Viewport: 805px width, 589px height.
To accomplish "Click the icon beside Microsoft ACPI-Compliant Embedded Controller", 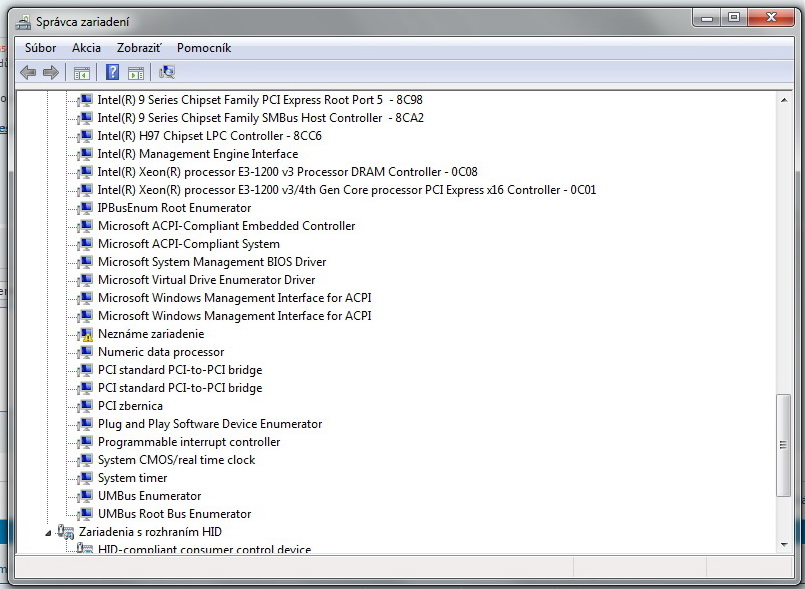I will [85, 226].
